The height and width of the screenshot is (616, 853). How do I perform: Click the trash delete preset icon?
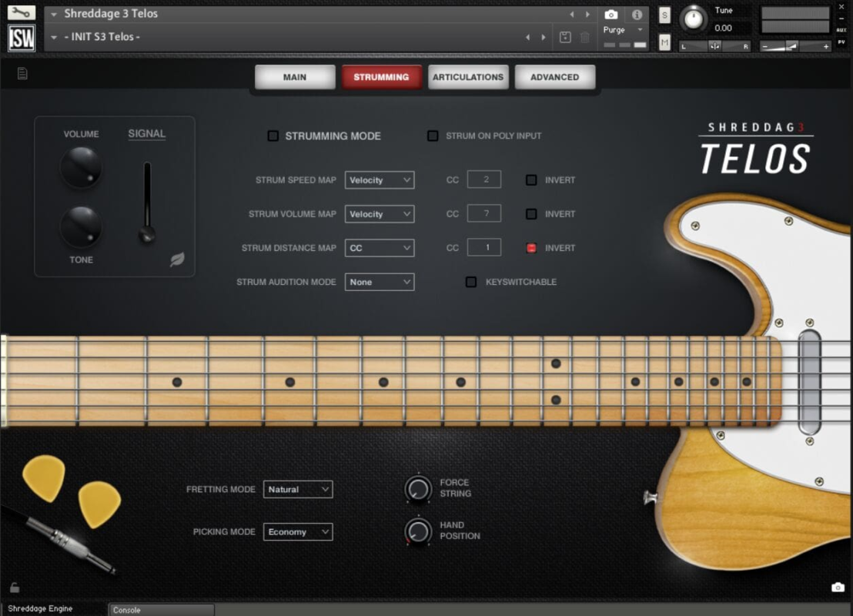point(585,37)
